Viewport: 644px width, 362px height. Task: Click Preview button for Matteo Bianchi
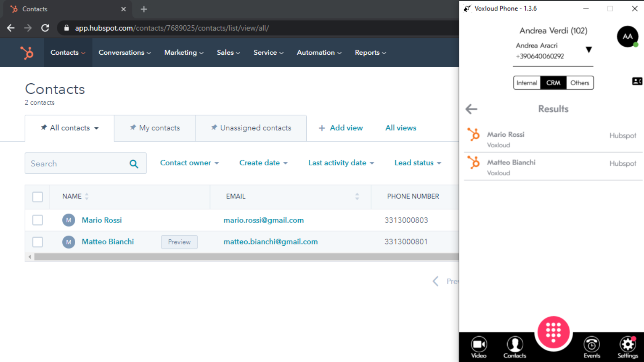pyautogui.click(x=179, y=242)
